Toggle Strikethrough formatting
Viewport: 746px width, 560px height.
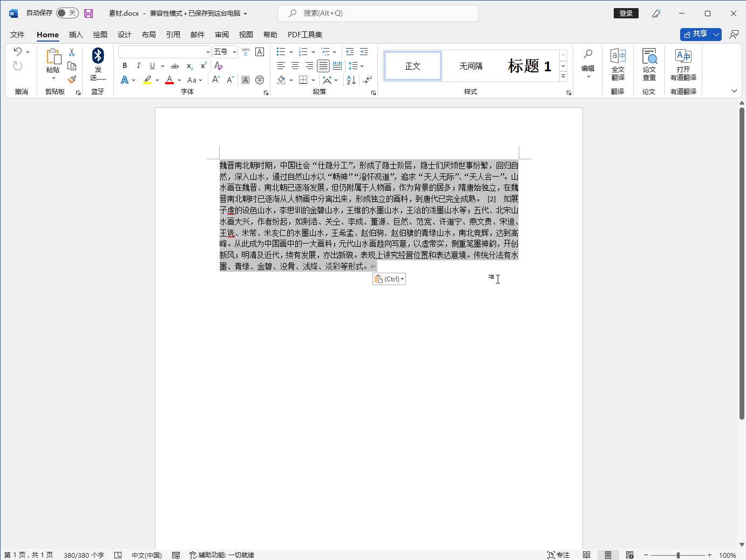tap(174, 66)
